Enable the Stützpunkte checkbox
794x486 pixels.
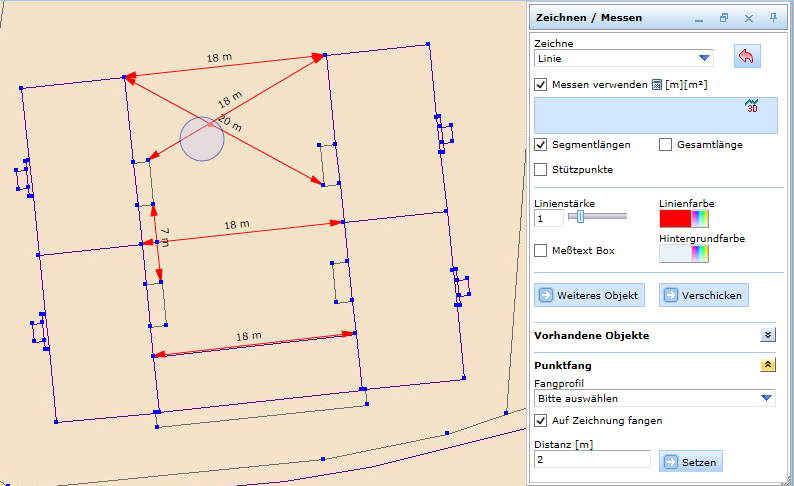(x=540, y=170)
